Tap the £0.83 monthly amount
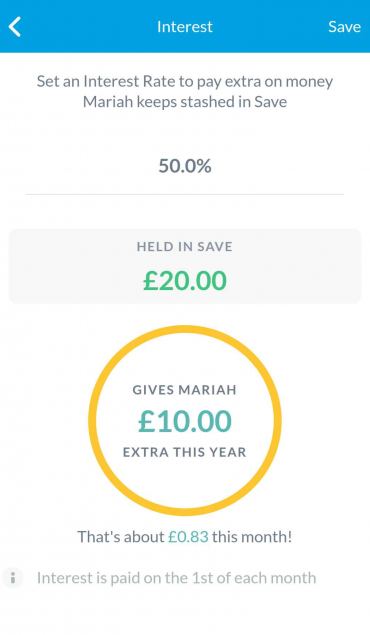This screenshot has width=370, height=635. (x=188, y=537)
